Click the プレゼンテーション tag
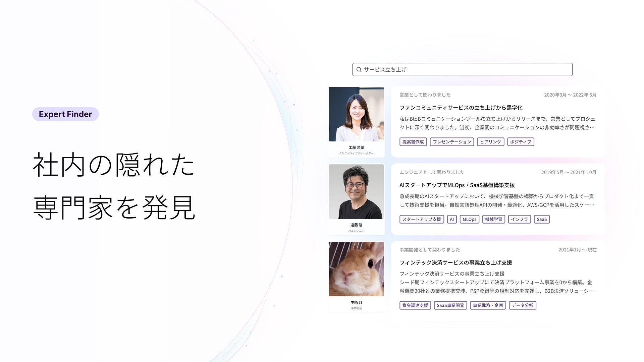Viewport: 644px width, 362px height. coord(452,142)
